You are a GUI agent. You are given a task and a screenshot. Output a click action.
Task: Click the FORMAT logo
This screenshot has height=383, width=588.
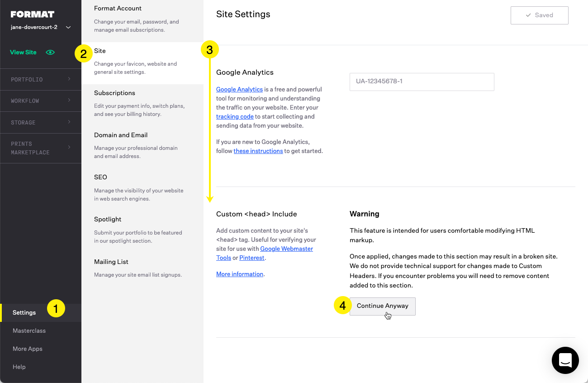point(32,14)
